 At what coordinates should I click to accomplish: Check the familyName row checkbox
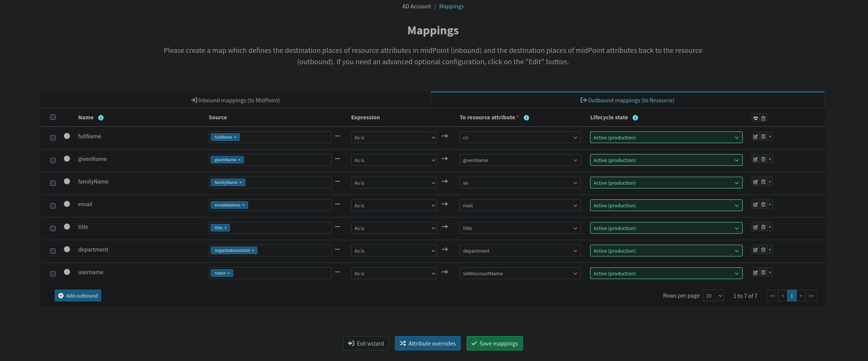pos(53,183)
